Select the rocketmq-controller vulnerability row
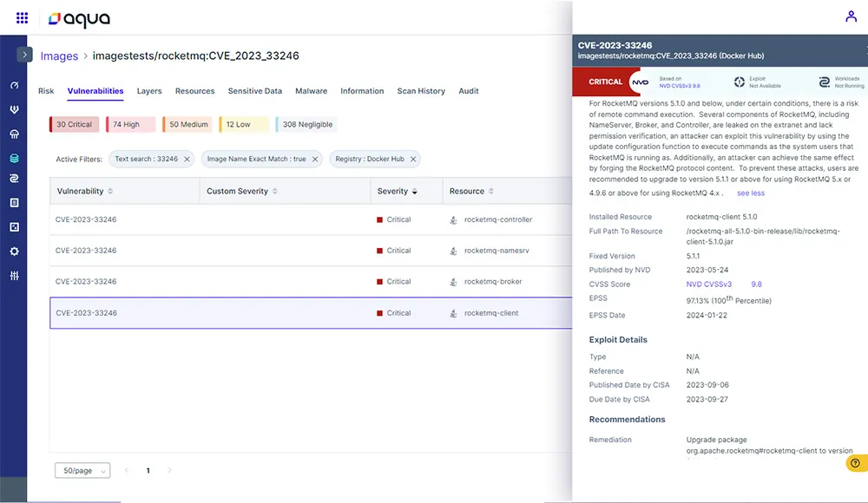The image size is (868, 503). click(x=311, y=219)
